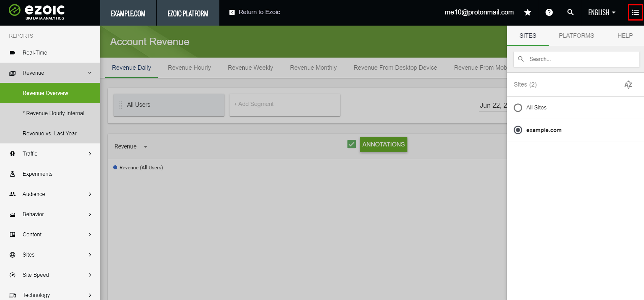Open the English language dropdown
644x300 pixels.
pos(602,12)
